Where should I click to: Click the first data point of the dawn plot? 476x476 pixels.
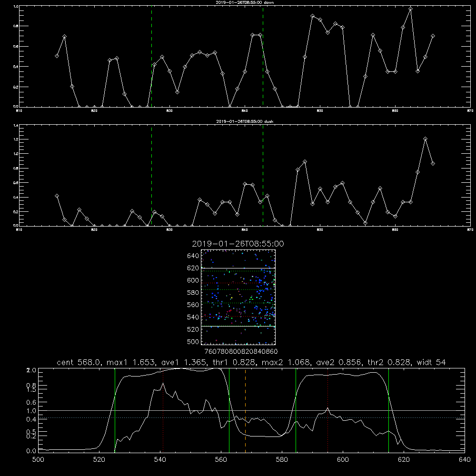pyautogui.click(x=57, y=56)
